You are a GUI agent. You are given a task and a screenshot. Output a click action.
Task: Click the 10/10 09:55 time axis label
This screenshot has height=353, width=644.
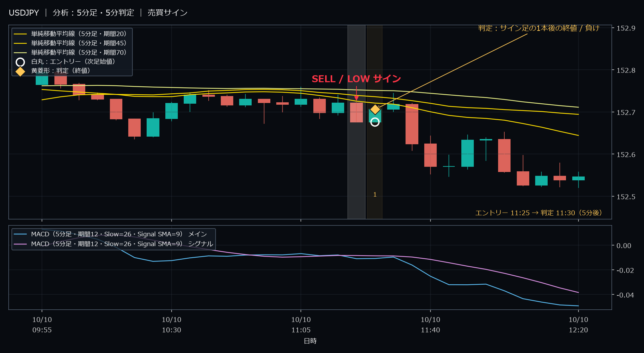[x=42, y=325]
